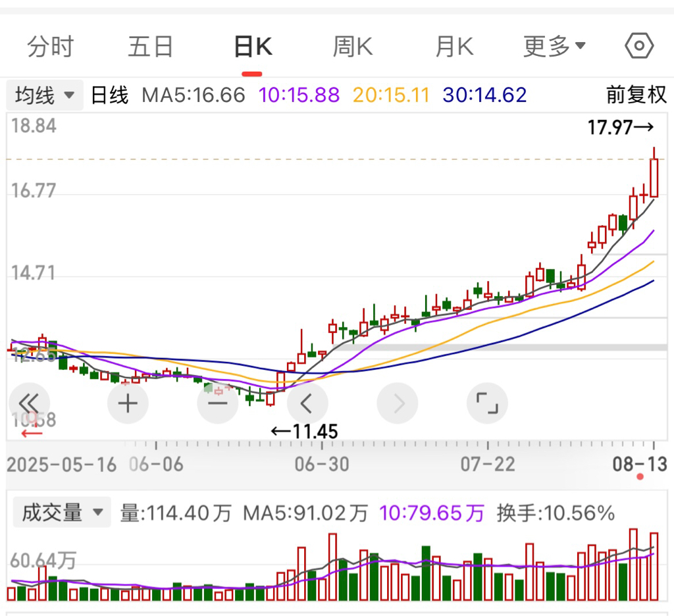Tap the 07-22 date on the time axis
This screenshot has width=674, height=616.
[x=488, y=465]
